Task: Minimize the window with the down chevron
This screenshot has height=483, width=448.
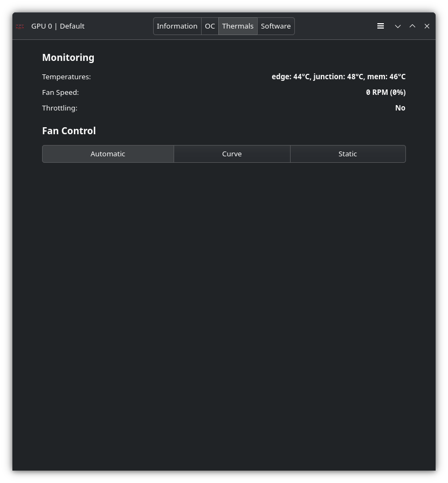Action: point(398,26)
